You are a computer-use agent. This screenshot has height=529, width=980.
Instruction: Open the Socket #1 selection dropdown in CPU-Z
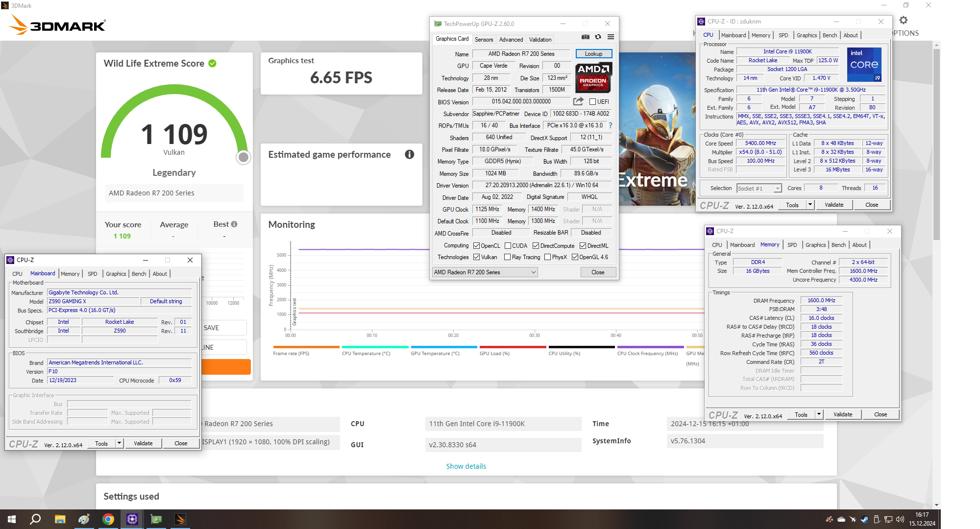(x=759, y=189)
